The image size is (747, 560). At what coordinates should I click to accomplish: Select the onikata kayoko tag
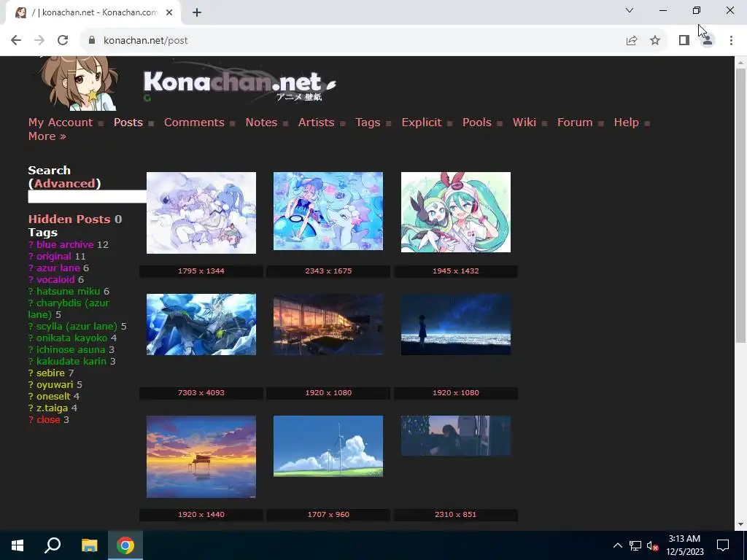[x=72, y=338]
